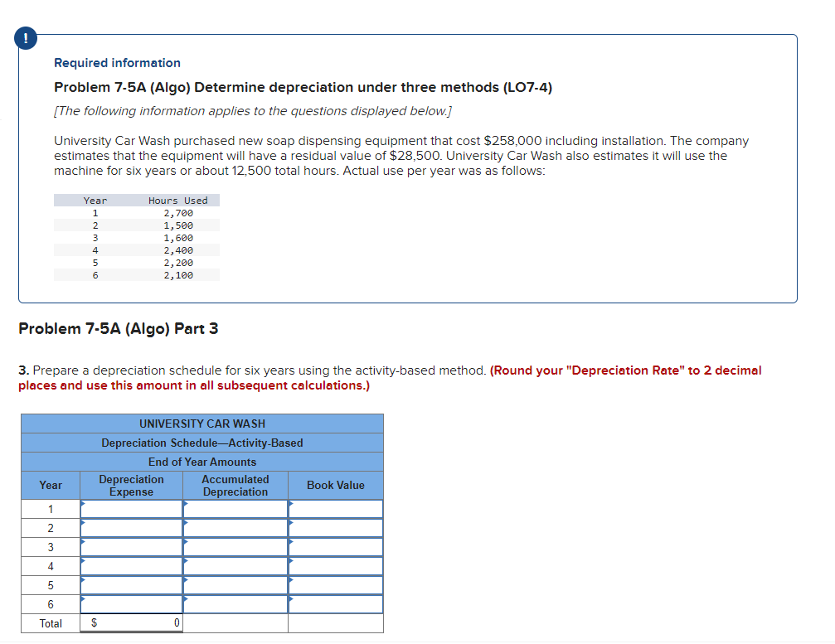Select the Year 3 Accumulated Depreciation input field

[x=235, y=546]
